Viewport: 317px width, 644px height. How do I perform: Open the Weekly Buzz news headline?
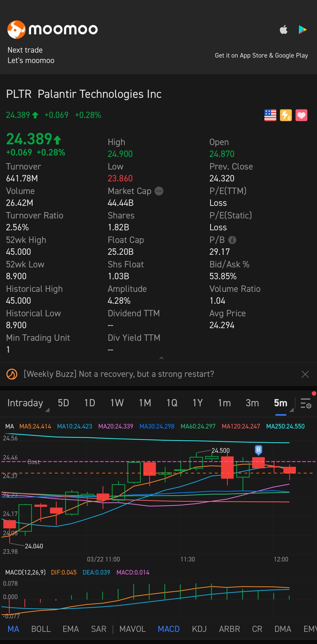119,374
